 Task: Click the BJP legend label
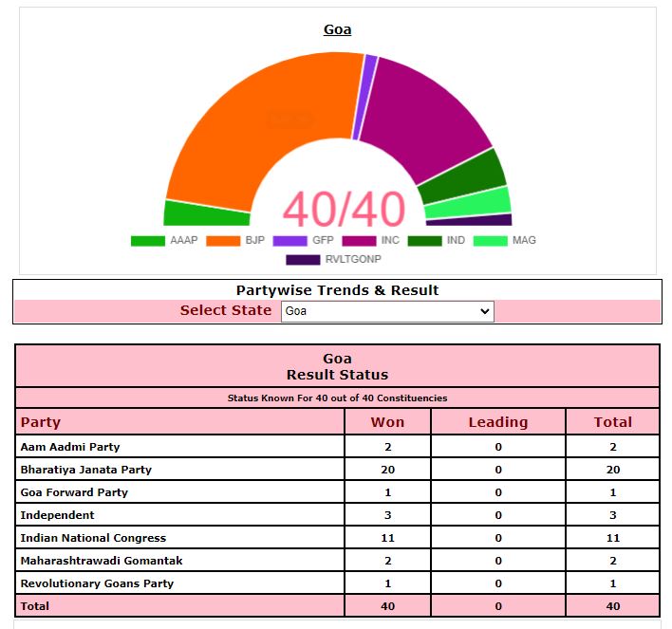coord(255,240)
